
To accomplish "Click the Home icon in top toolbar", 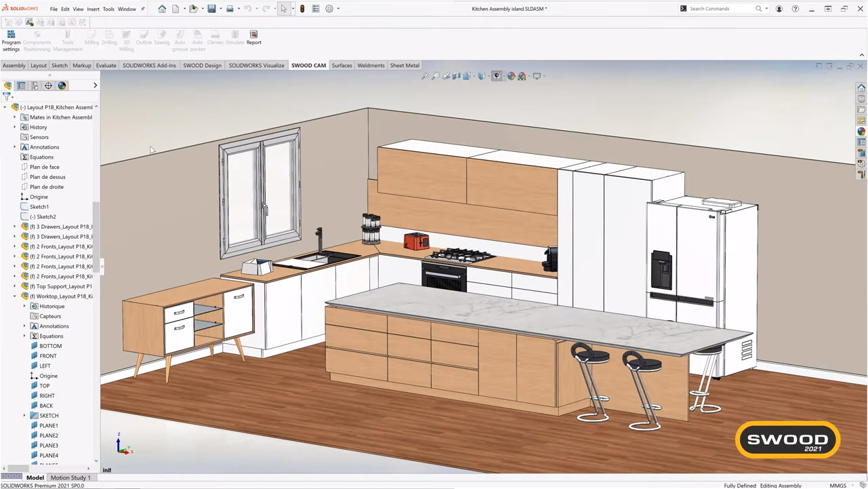I will (x=162, y=9).
